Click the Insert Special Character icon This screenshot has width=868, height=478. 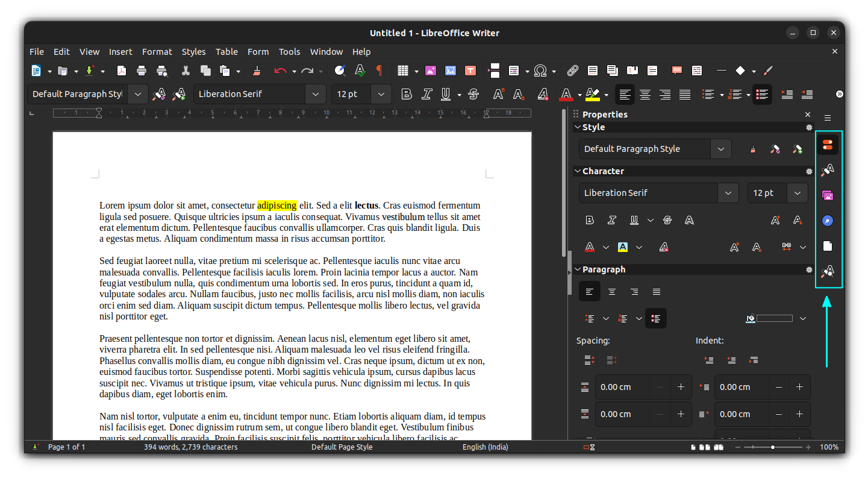point(541,71)
